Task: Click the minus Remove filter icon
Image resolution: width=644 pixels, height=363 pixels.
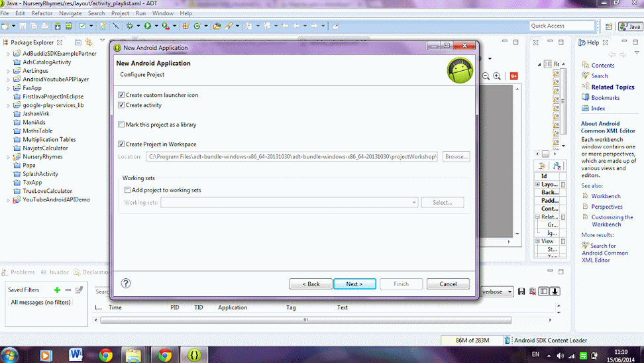Action: (x=68, y=290)
